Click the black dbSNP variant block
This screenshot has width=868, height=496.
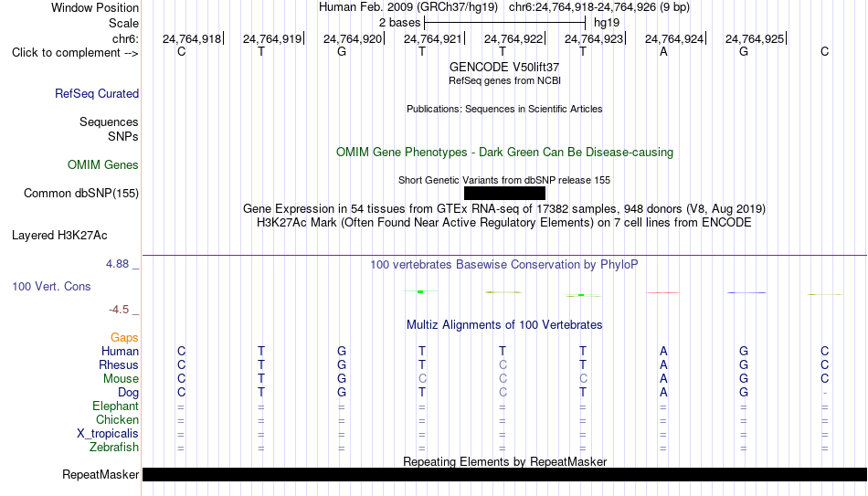[x=505, y=194]
